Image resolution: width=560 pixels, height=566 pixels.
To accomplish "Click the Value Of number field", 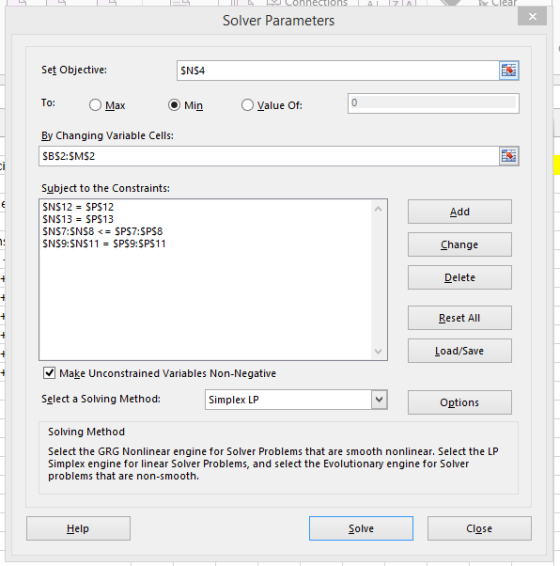I will [x=433, y=103].
